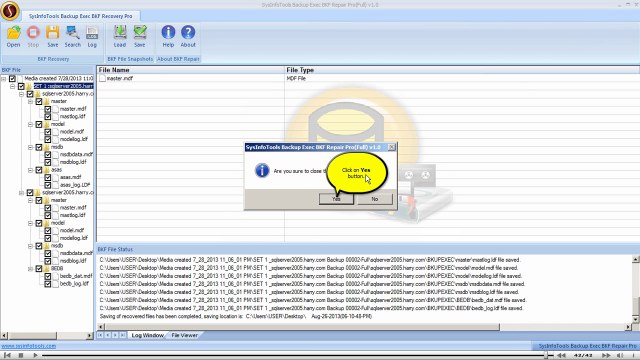640x360 pixels.
Task: Click the log panel vertical scroll-down arrow
Action: point(636,319)
